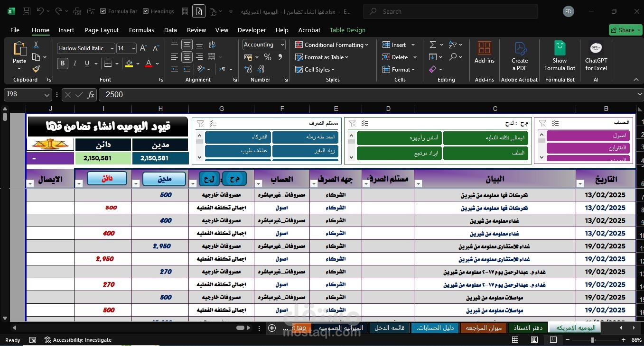
Task: Open the Table Design ribbon tab
Action: point(347,30)
